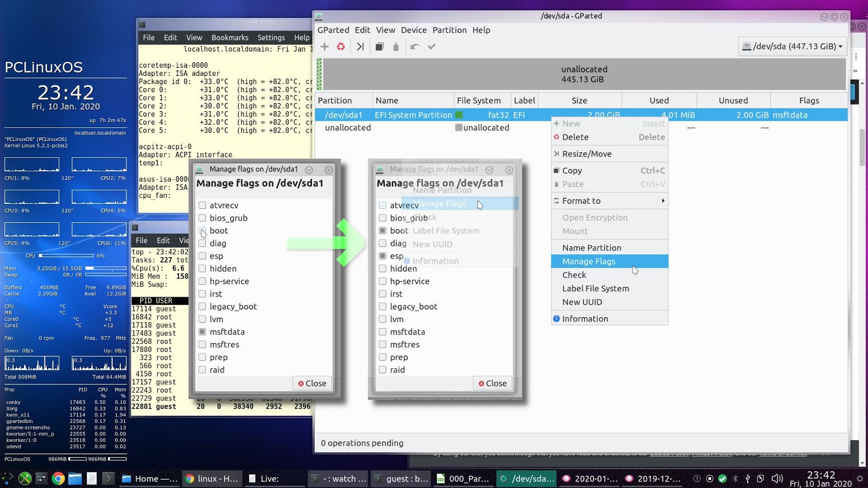Screen dimensions: 868x488
Task: Uncheck the esp flag in right Manage flags dialog
Action: [x=382, y=256]
